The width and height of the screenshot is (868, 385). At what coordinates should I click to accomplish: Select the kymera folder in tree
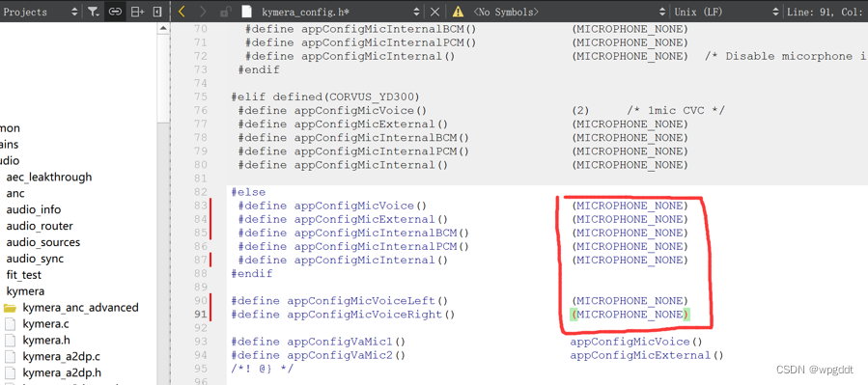[25, 291]
